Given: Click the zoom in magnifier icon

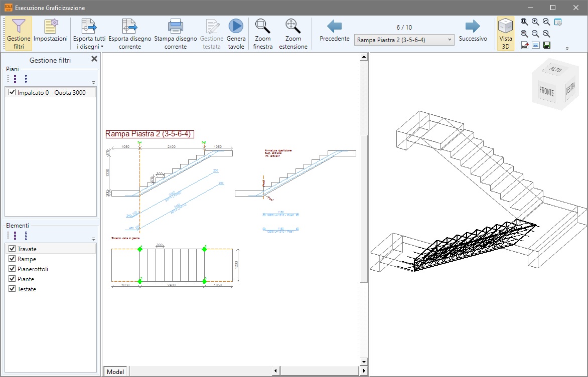Looking at the screenshot, I should tap(535, 22).
